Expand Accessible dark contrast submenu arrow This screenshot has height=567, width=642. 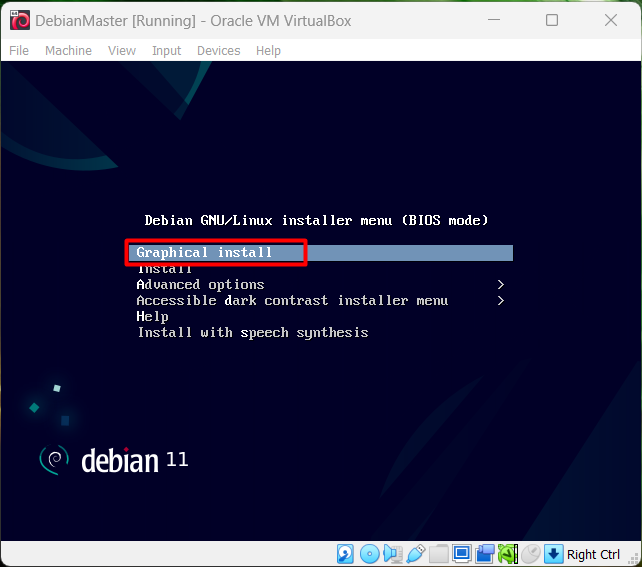coord(500,300)
